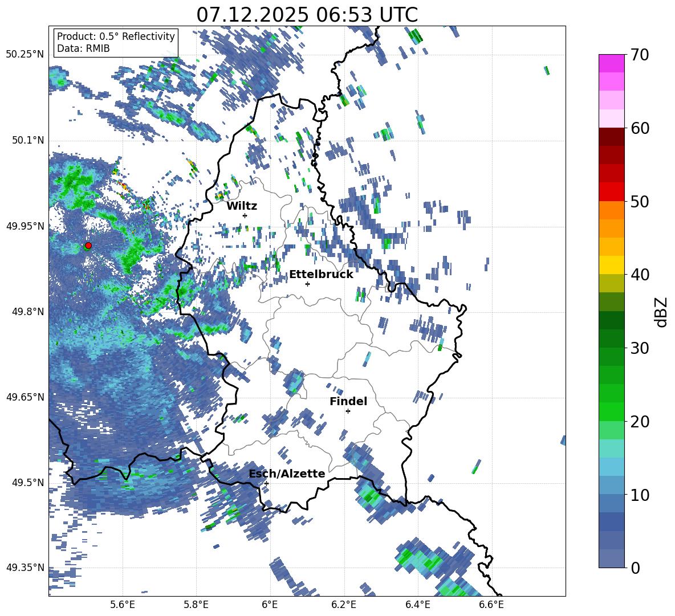Click the 49.5°N latitude label
This screenshot has height=616, width=675.
(28, 483)
